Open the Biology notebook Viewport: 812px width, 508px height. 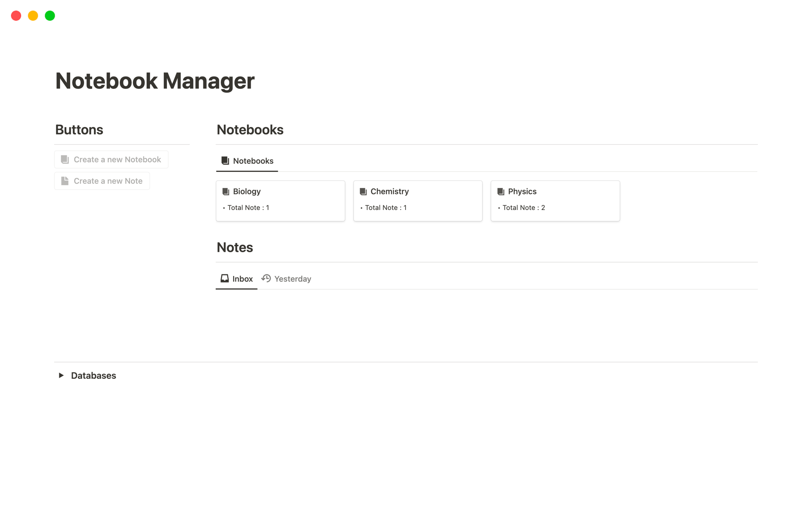(247, 191)
